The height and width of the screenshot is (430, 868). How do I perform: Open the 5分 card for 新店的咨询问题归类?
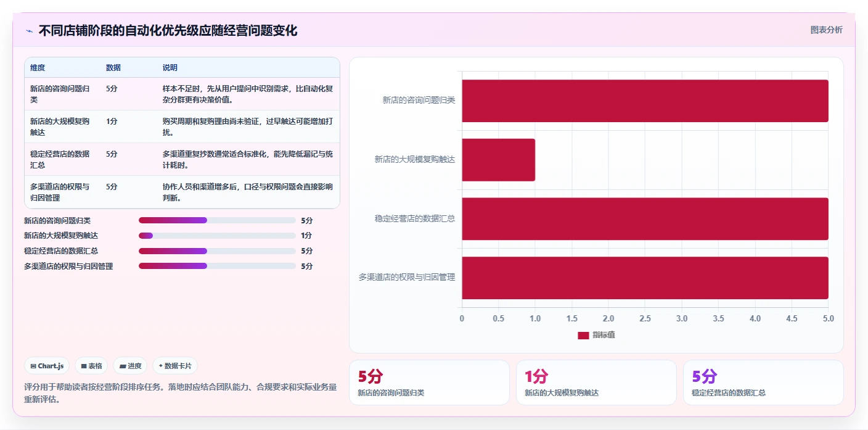pyautogui.click(x=429, y=382)
